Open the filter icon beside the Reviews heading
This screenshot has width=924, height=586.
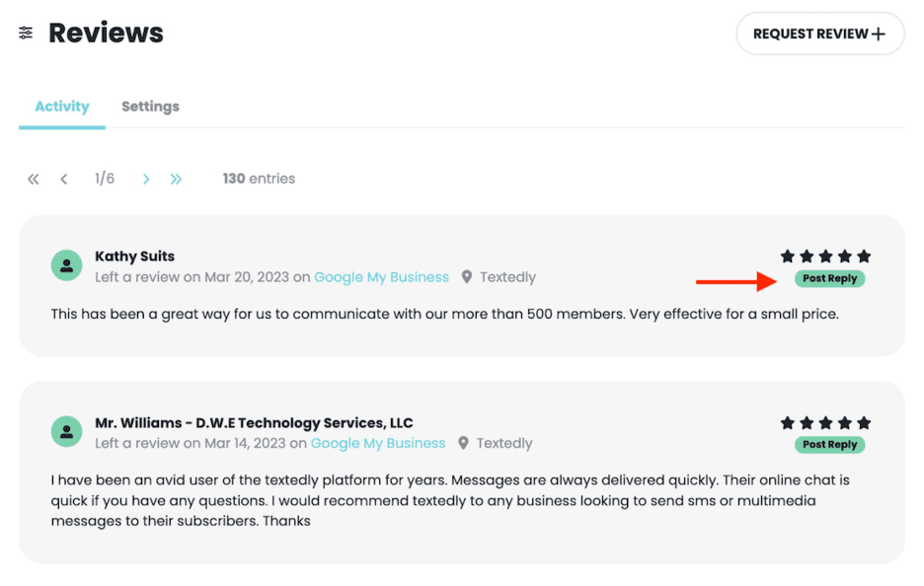click(x=25, y=33)
